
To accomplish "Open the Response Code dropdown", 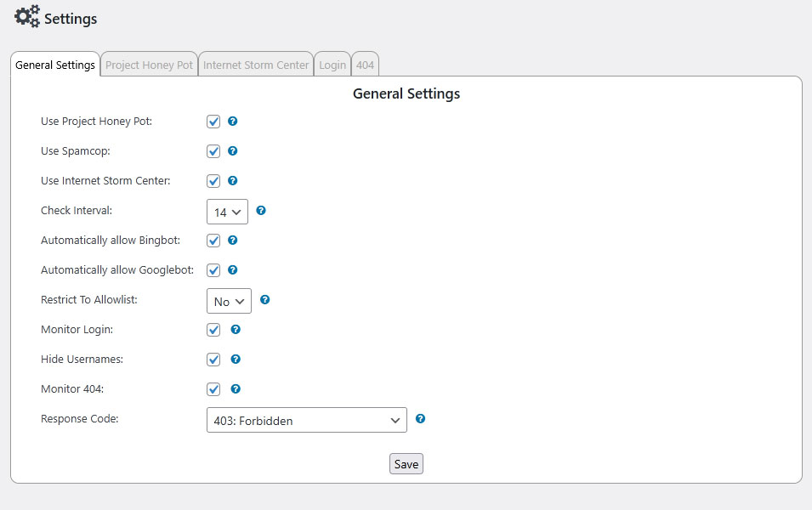I will click(x=306, y=419).
